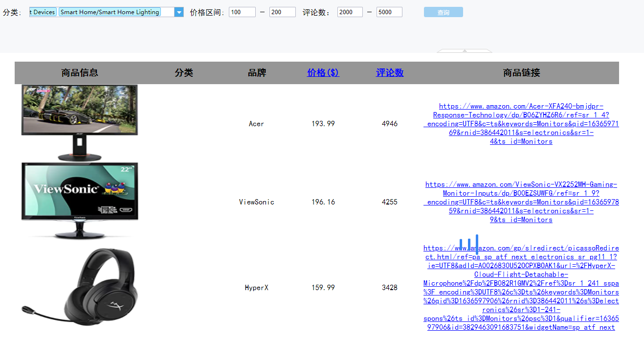Click the minimum price field showing 100
644x364 pixels.
point(242,12)
